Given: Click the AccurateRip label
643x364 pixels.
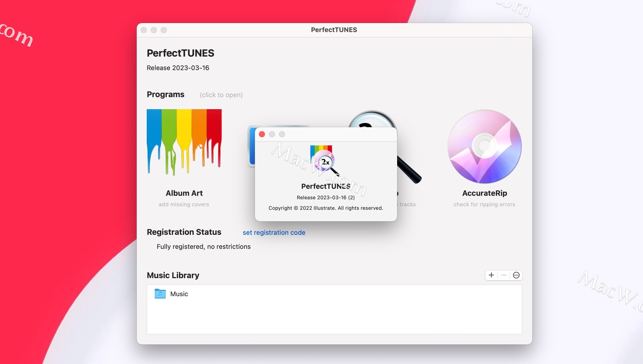Looking at the screenshot, I should click(x=485, y=193).
